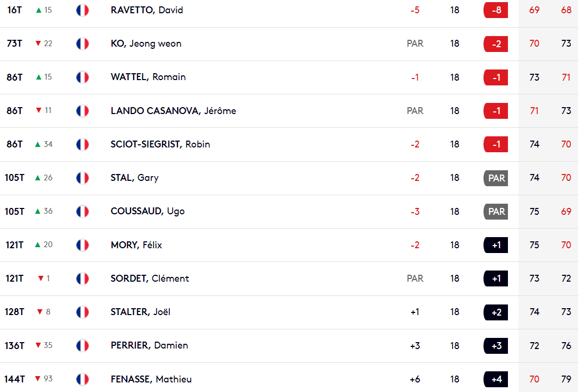Click the French flag beside COUSSAUD, Ugo

[83, 212]
